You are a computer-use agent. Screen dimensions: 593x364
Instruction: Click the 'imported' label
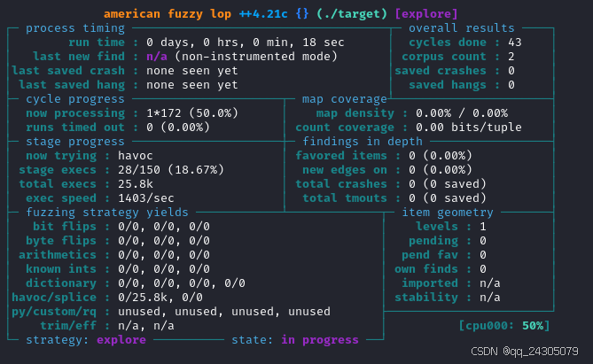point(430,283)
